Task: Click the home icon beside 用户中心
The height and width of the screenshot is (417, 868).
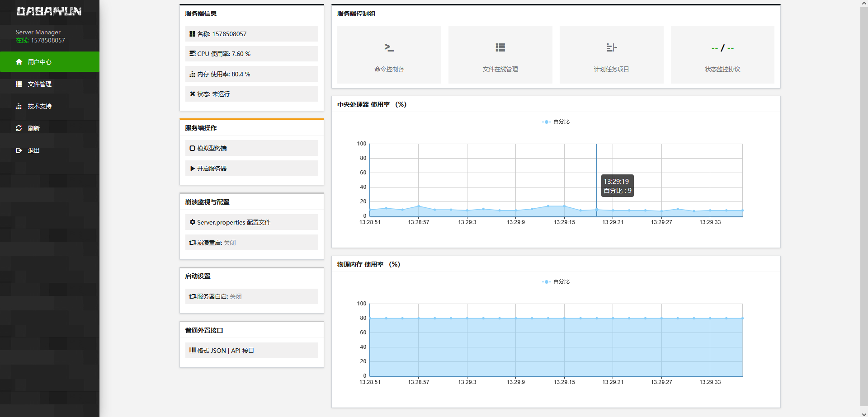Action: pyautogui.click(x=19, y=62)
